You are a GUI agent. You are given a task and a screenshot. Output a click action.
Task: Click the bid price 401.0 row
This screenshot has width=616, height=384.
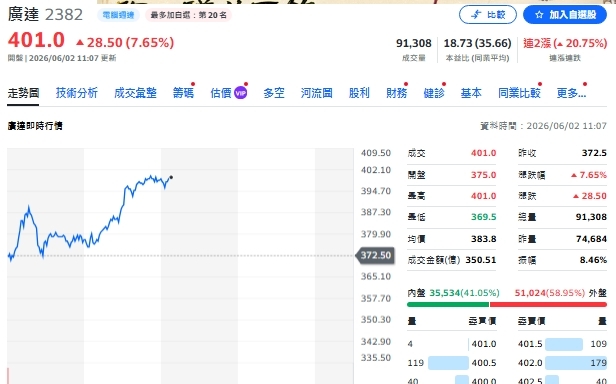451,344
